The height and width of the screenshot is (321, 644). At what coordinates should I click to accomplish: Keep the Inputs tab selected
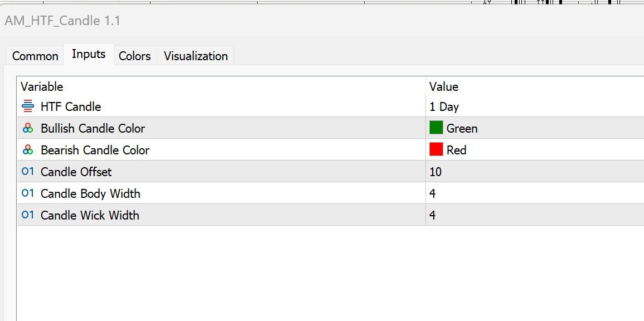[x=88, y=54]
